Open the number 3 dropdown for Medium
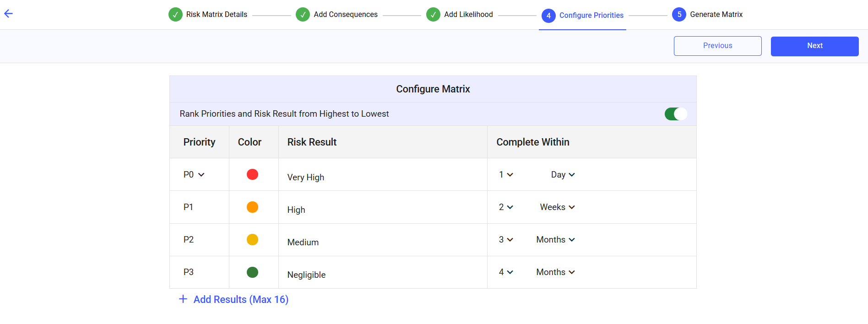868x324 pixels. [x=506, y=240]
